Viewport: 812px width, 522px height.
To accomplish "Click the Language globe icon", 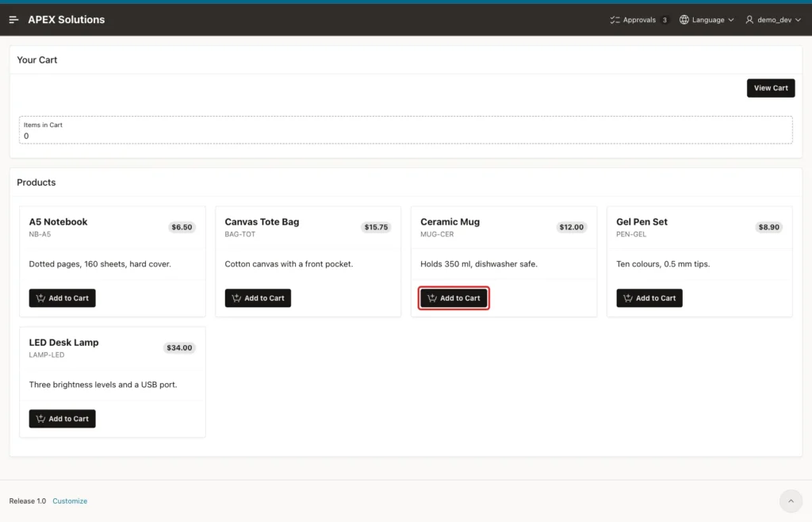I will [684, 20].
